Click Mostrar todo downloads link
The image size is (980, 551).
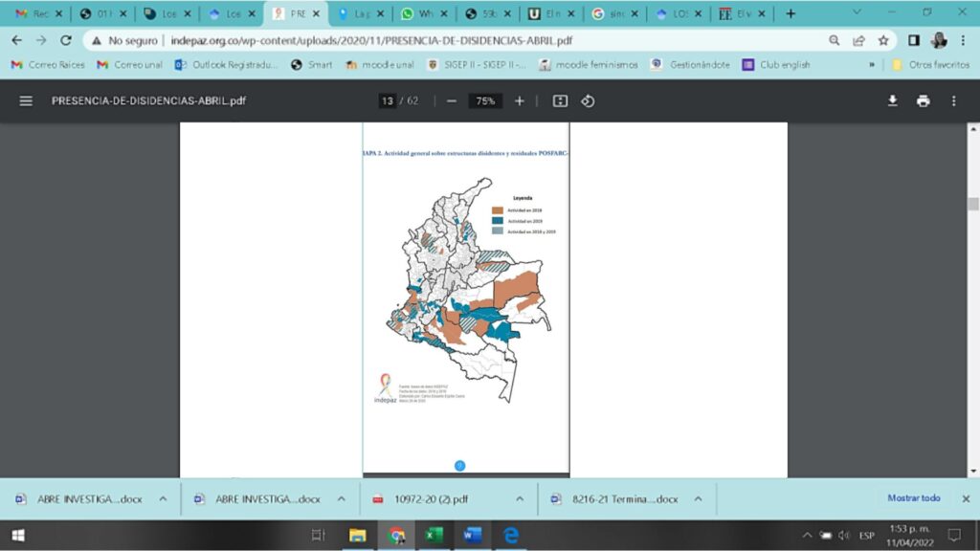(913, 498)
